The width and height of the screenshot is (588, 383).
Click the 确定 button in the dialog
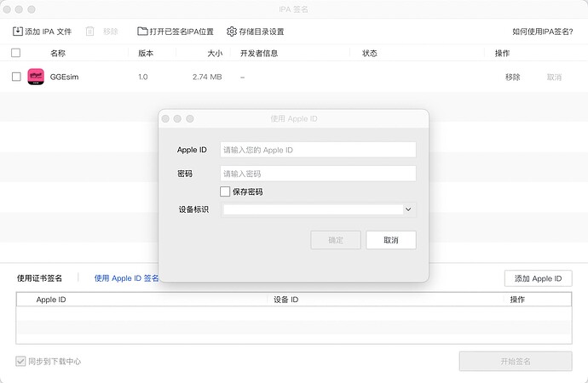click(x=336, y=240)
